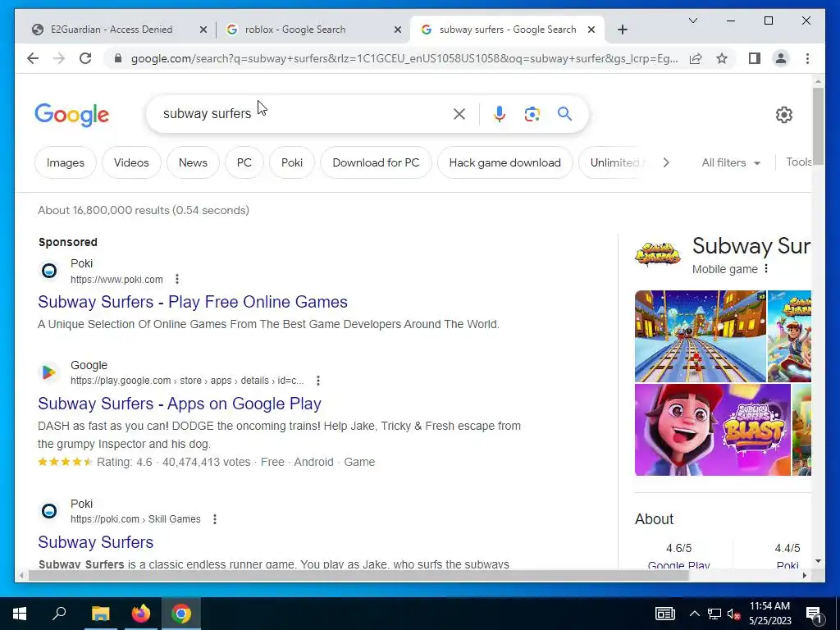This screenshot has width=840, height=630.
Task: Open more options beside Mobile game
Action: pos(766,268)
